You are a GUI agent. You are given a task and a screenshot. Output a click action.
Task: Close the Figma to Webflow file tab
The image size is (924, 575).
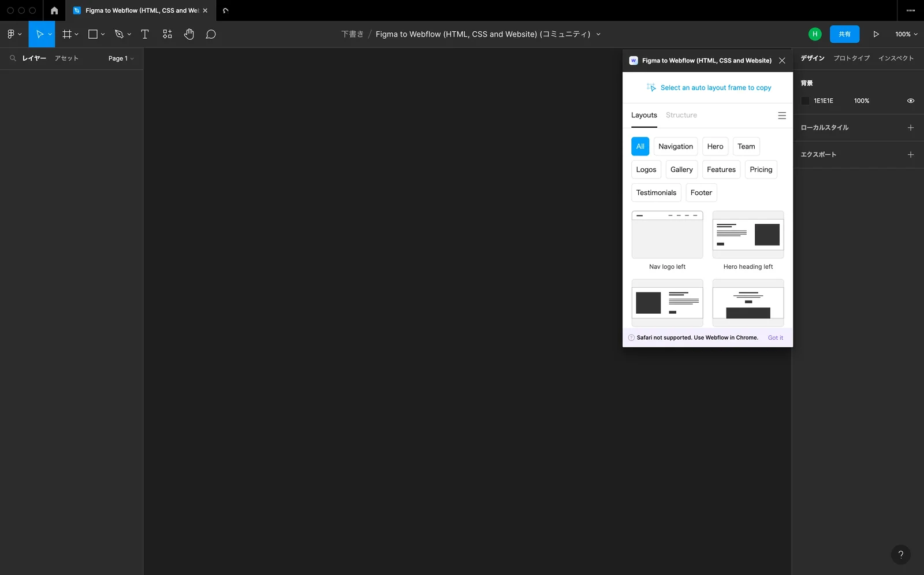205,10
